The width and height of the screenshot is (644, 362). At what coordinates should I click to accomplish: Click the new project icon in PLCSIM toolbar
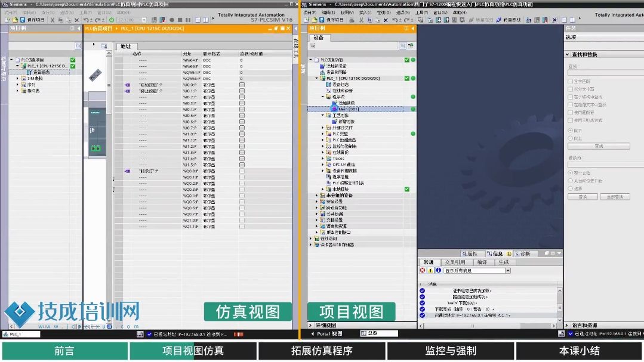click(8, 20)
